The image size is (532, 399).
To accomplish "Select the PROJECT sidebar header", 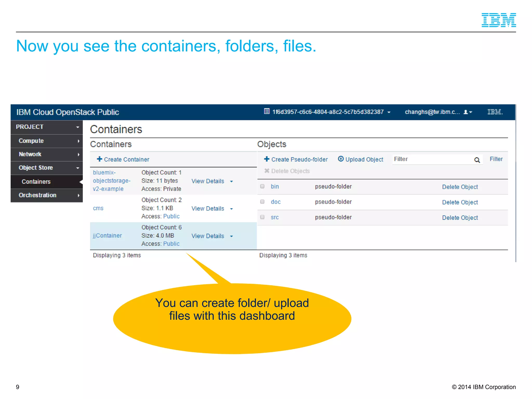I will (x=47, y=127).
